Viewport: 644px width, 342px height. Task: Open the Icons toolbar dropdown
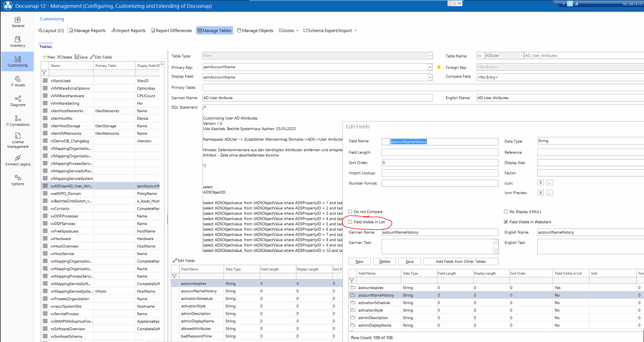click(289, 30)
